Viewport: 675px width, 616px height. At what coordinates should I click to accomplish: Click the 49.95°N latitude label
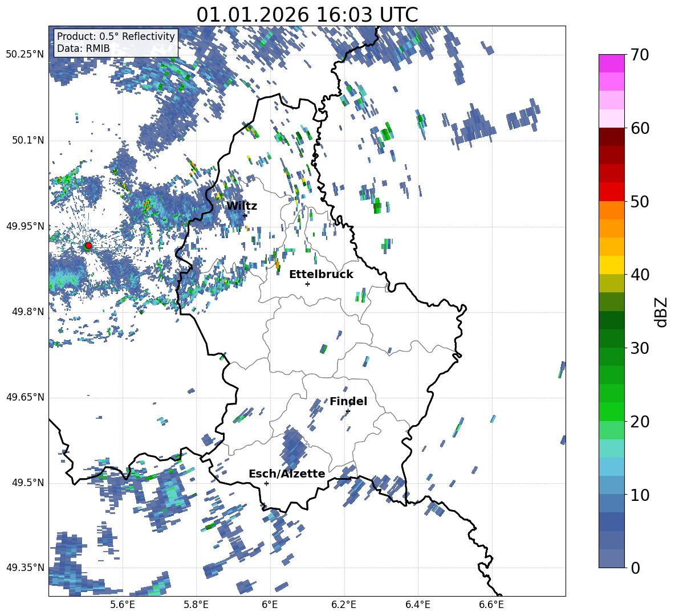25,226
